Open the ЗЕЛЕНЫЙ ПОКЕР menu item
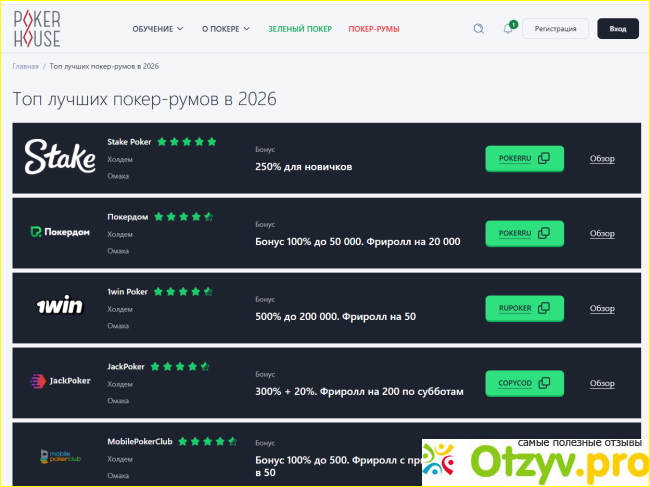This screenshot has height=487, width=650. pos(300,29)
